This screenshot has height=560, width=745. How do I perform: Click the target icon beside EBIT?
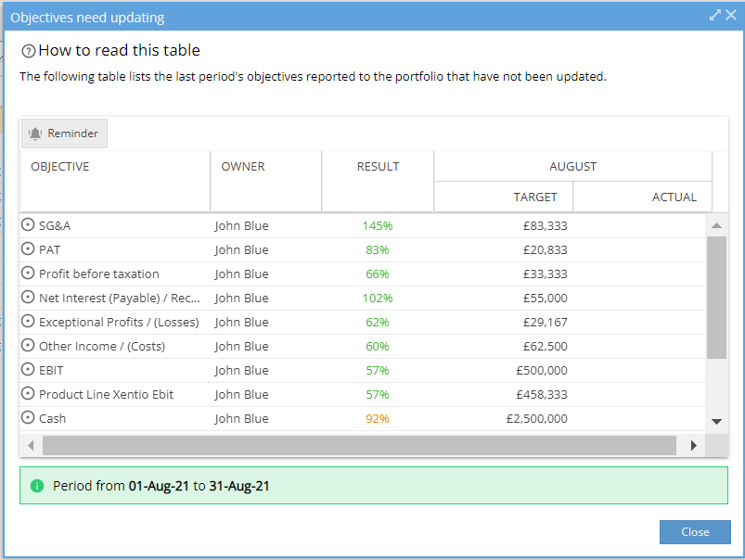coord(28,370)
